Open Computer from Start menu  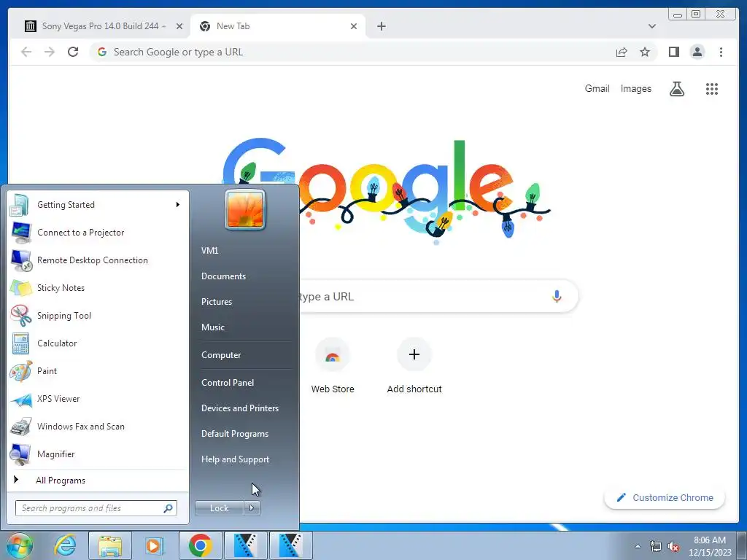click(221, 355)
